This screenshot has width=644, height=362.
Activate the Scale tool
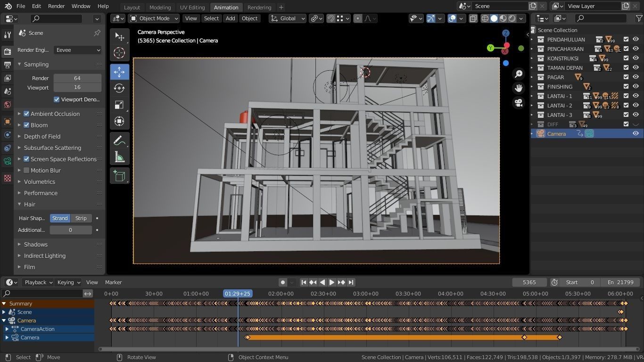click(x=119, y=105)
